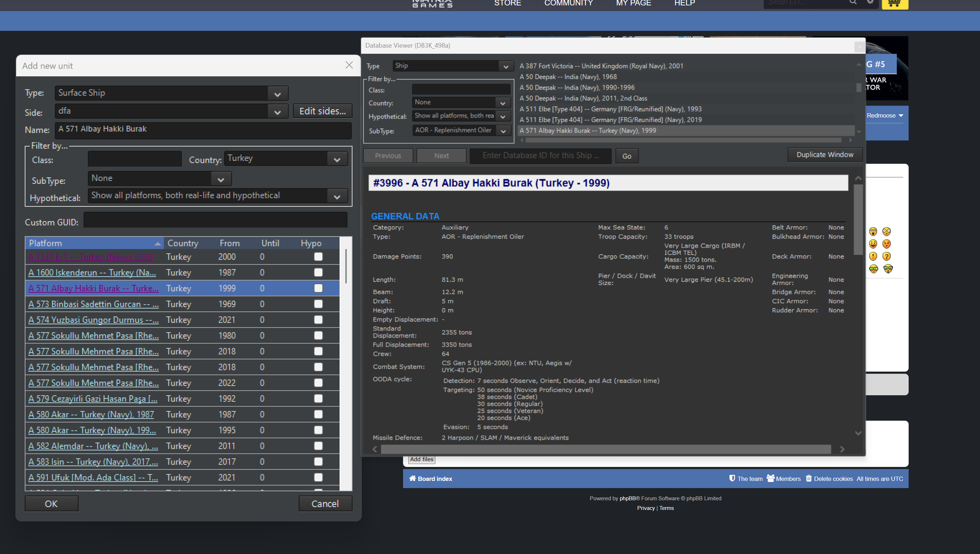This screenshot has height=554, width=980.
Task: Open the MY PAGE menu
Action: pyautogui.click(x=634, y=3)
